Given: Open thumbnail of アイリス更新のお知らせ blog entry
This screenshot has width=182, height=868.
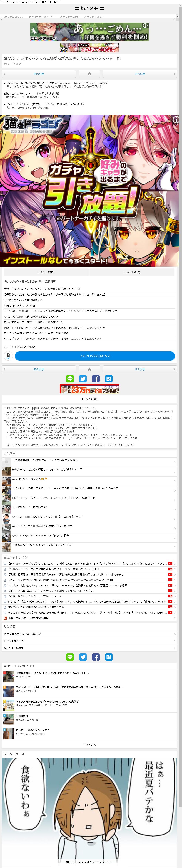Looking at the screenshot, I should pyautogui.click(x=9, y=705).
